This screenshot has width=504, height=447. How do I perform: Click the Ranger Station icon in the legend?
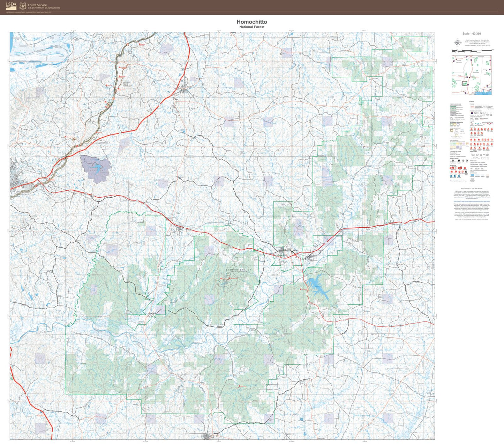pos(459,161)
